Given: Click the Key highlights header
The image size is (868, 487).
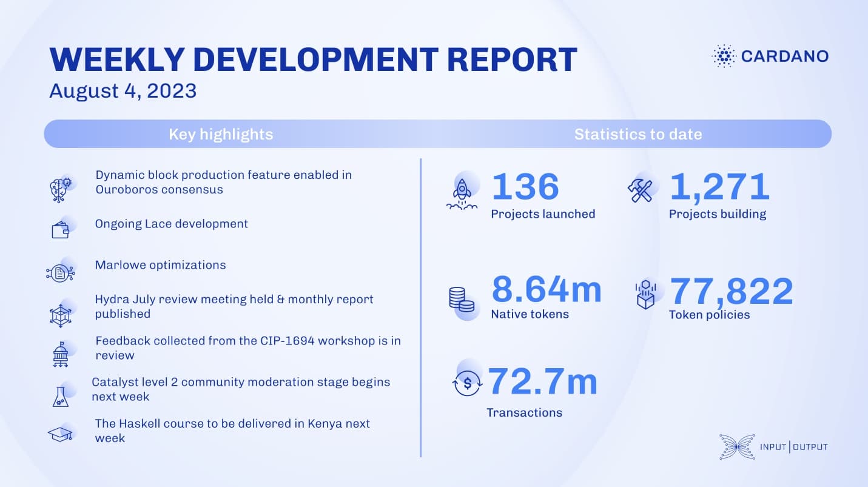Looking at the screenshot, I should pyautogui.click(x=221, y=134).
